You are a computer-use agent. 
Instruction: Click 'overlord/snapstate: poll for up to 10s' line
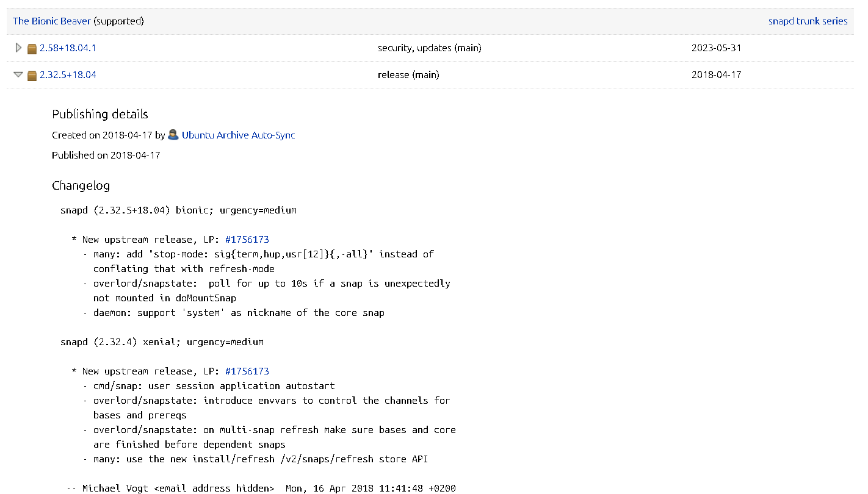click(x=266, y=283)
